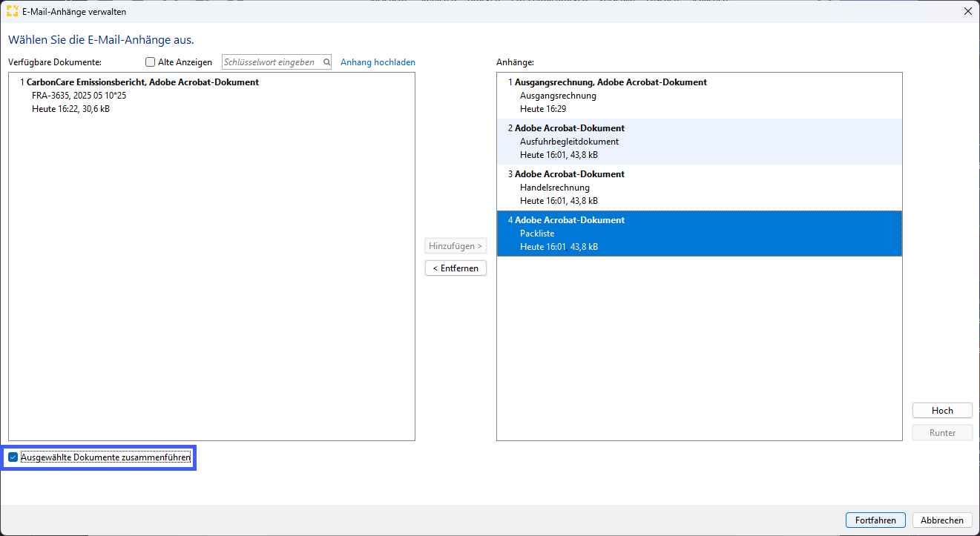Uncheck Ausgewählte Dokumente zusammenführen
The width and height of the screenshot is (980, 536).
click(x=13, y=458)
